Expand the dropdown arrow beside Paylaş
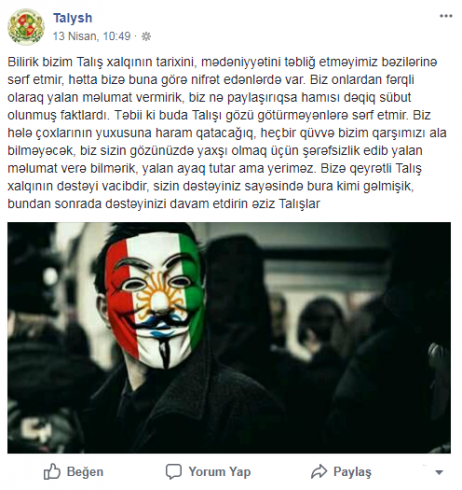The height and width of the screenshot is (490, 462). point(439,472)
